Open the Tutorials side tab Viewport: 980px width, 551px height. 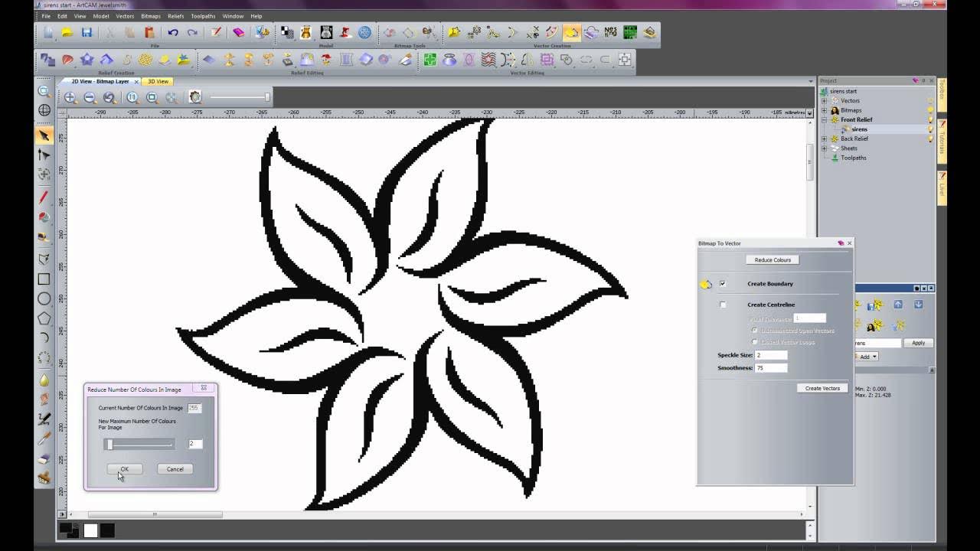(942, 141)
